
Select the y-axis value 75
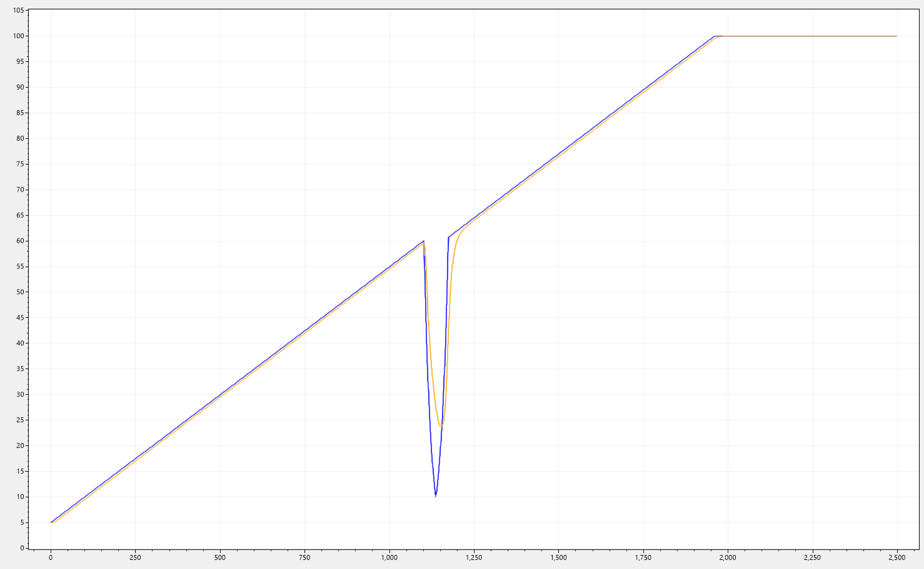click(x=20, y=164)
